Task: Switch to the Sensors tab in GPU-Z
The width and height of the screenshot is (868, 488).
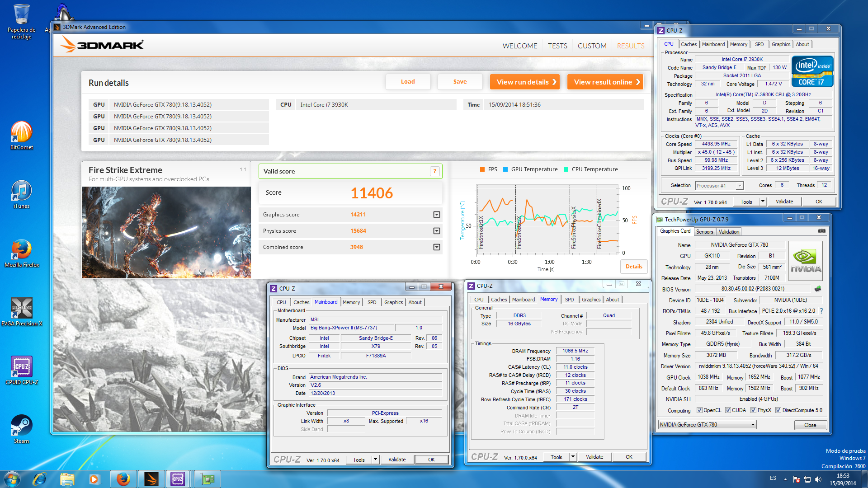Action: (704, 232)
